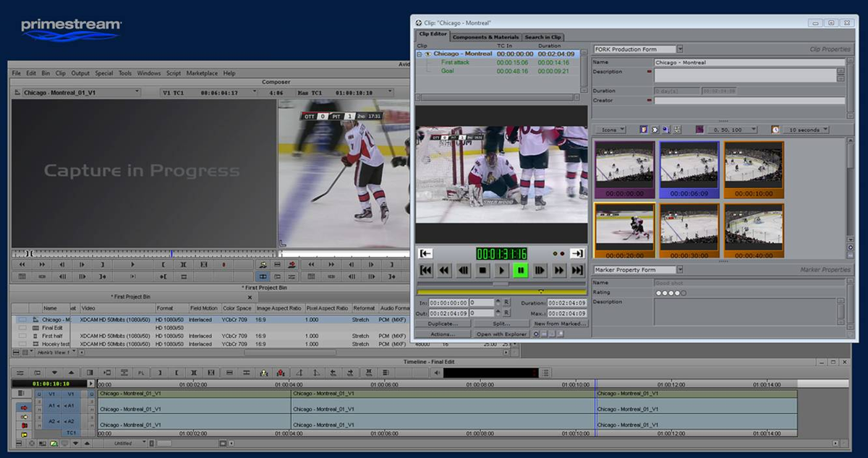Screen dimensions: 868x458
Task: Select the 00:00:20:00 thumbnail
Action: click(623, 228)
